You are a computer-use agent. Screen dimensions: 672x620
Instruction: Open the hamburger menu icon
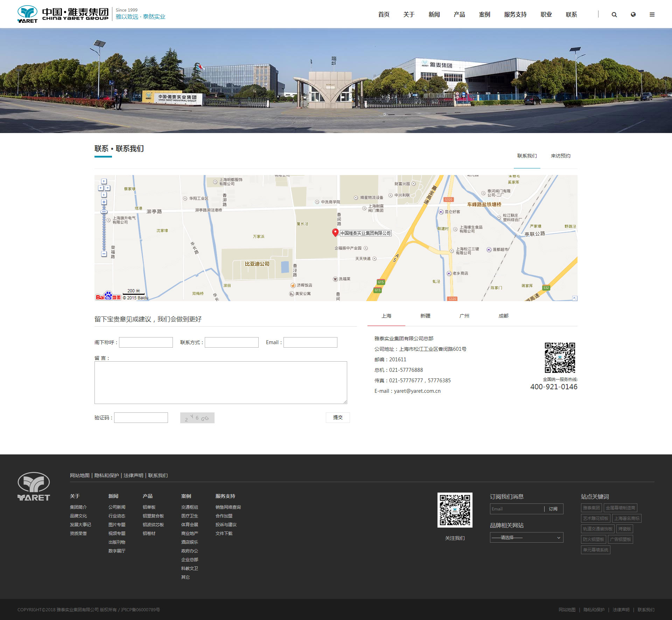(652, 15)
